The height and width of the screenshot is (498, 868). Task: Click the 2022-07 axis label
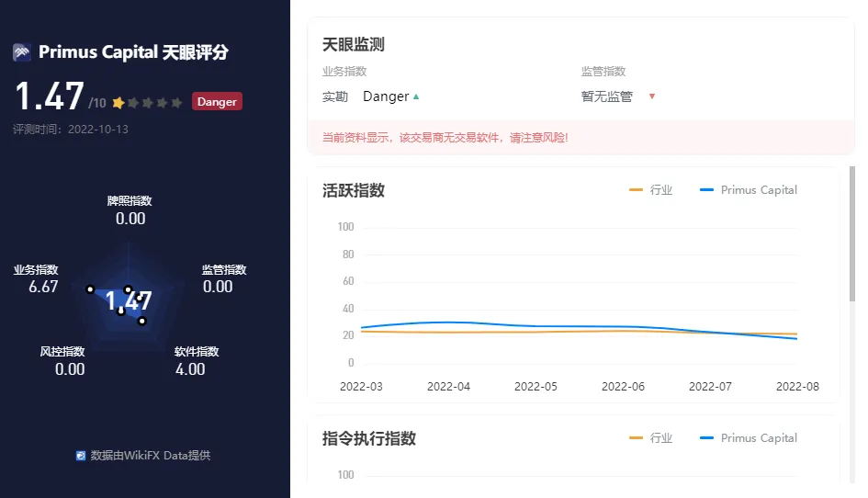(x=710, y=387)
